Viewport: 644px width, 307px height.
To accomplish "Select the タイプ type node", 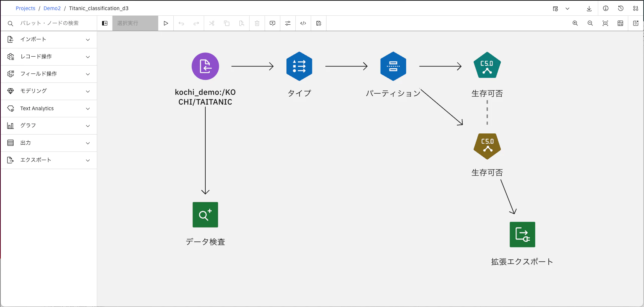I will point(299,66).
